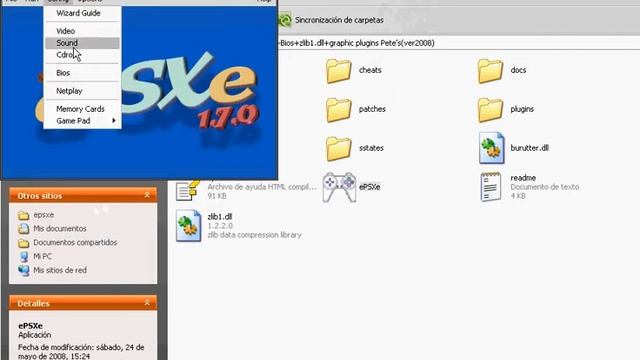Click Archivo de ayuda HTML description text
The width and height of the screenshot is (640, 360).
pos(262,187)
